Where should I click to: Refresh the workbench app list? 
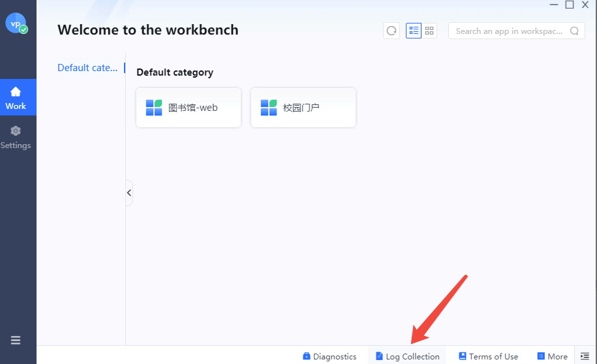click(x=391, y=31)
